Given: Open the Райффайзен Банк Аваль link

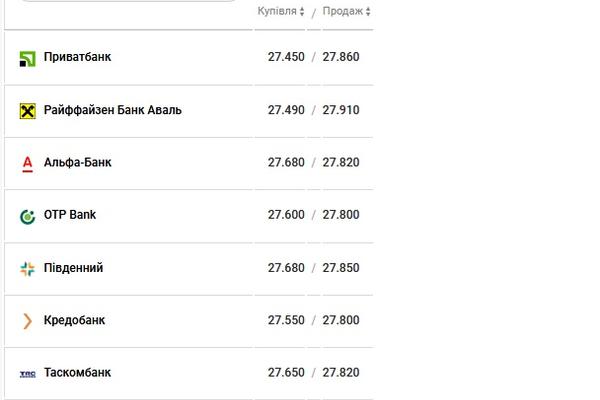Looking at the screenshot, I should click(113, 110).
